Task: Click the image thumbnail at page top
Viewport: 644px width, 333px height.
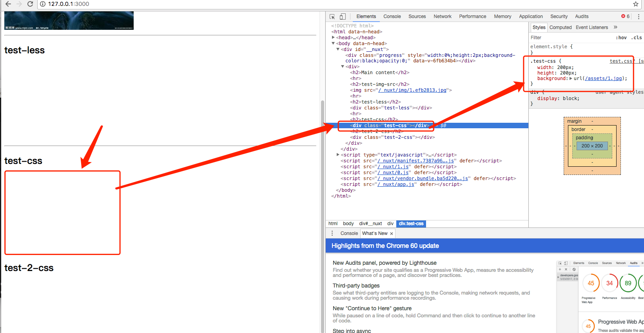Action: click(x=69, y=20)
